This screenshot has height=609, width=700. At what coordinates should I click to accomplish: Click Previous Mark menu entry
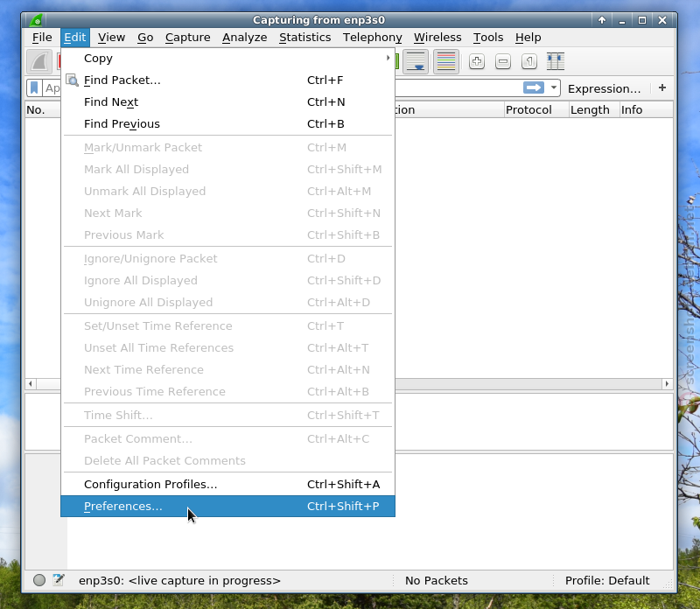[x=227, y=234]
